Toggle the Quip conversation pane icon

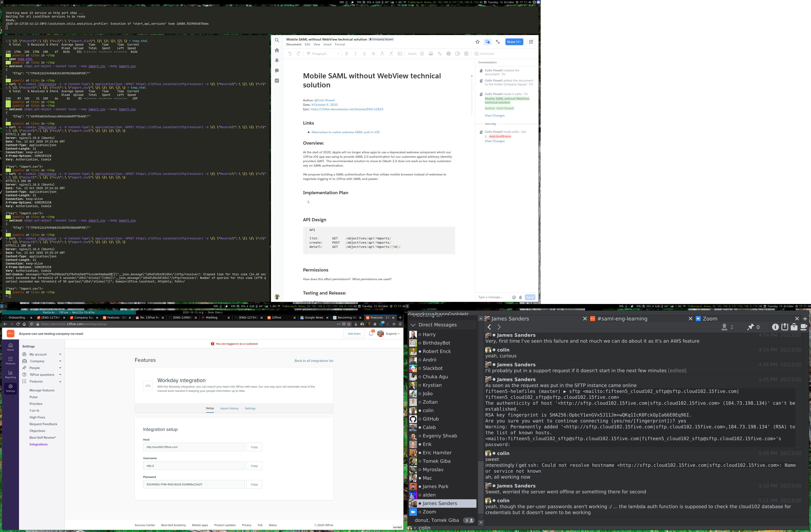488,42
